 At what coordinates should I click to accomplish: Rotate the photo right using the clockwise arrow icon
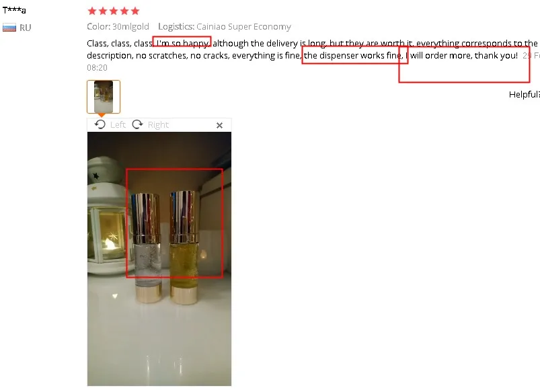(137, 124)
